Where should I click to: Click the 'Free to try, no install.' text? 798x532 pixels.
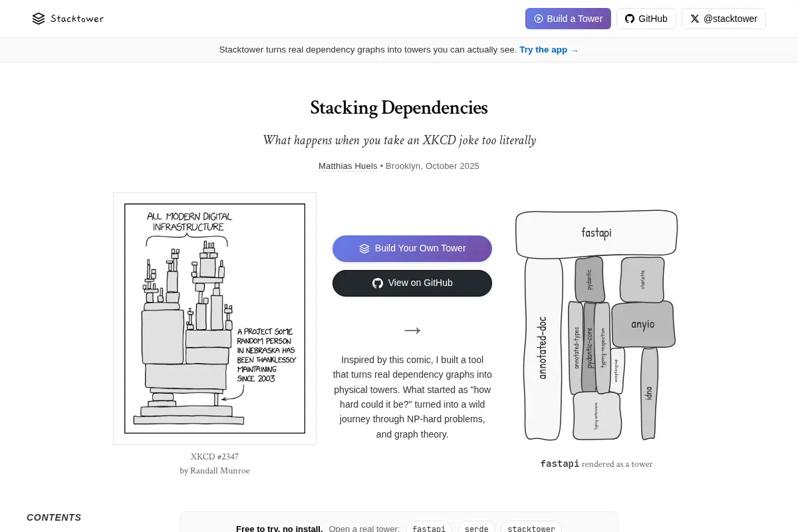279,529
